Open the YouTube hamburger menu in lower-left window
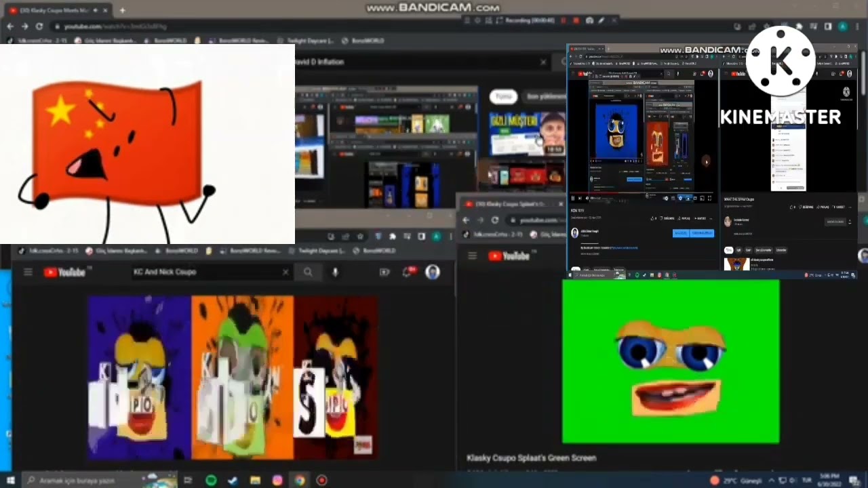 point(28,272)
